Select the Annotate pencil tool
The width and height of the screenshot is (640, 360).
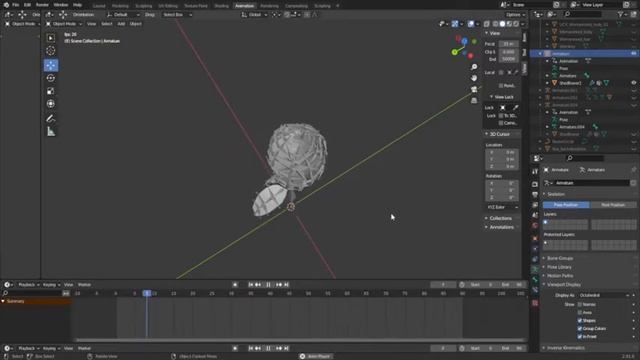(x=51, y=119)
